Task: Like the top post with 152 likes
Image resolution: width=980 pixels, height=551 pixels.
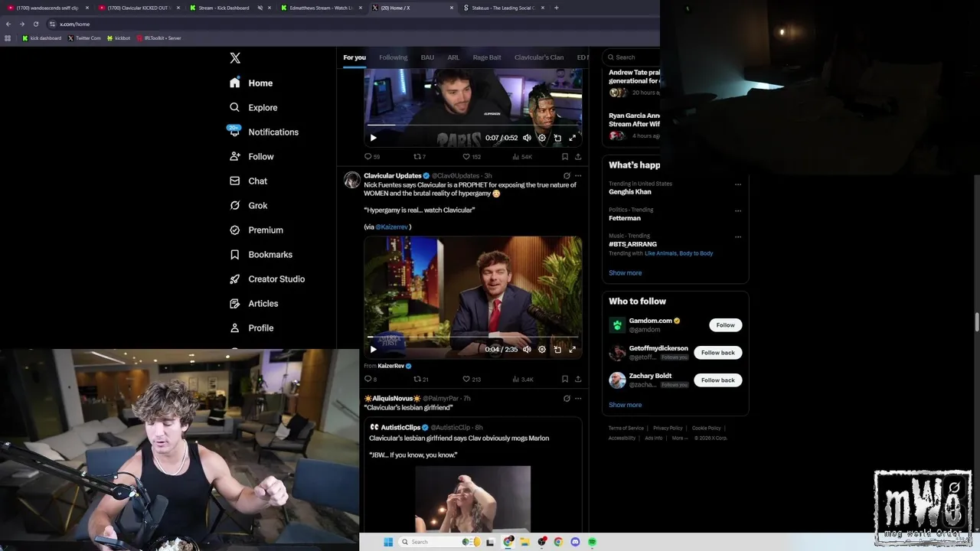Action: pyautogui.click(x=471, y=156)
